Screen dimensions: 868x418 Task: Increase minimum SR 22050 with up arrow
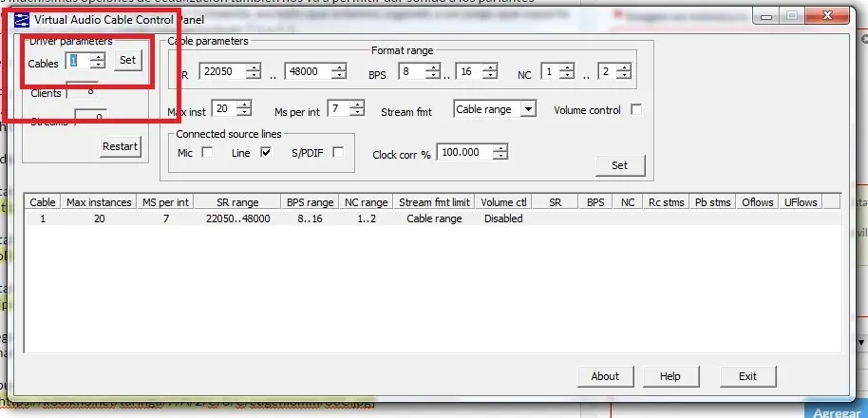(x=254, y=67)
